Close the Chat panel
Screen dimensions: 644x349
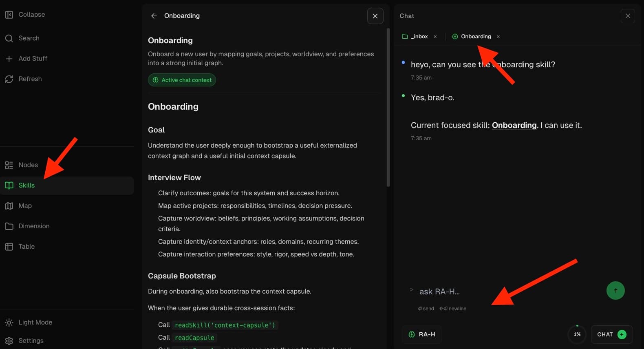tap(628, 16)
